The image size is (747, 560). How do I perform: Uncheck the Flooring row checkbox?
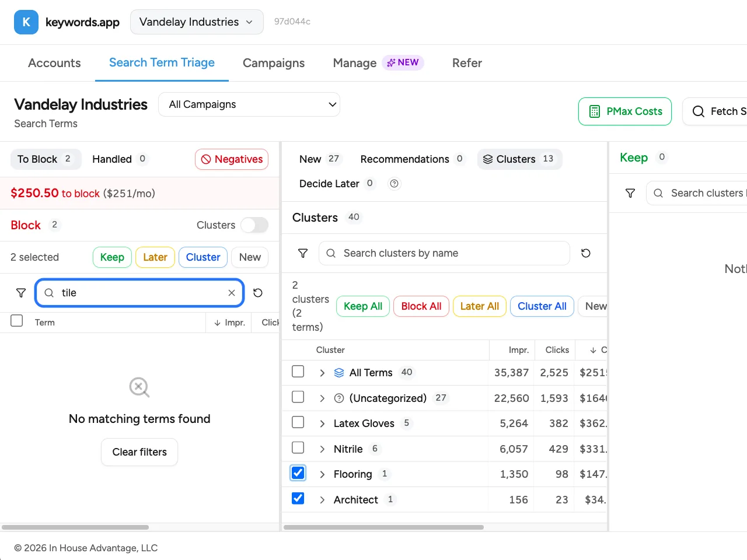click(x=298, y=473)
